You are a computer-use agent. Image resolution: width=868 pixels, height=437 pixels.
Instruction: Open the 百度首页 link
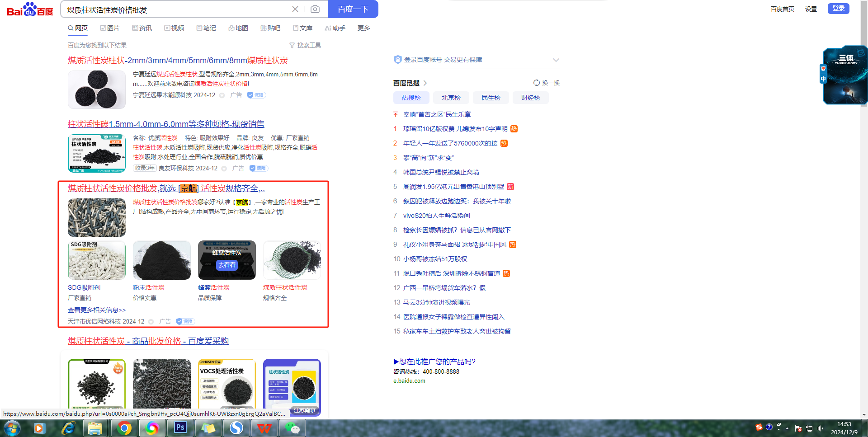[783, 9]
